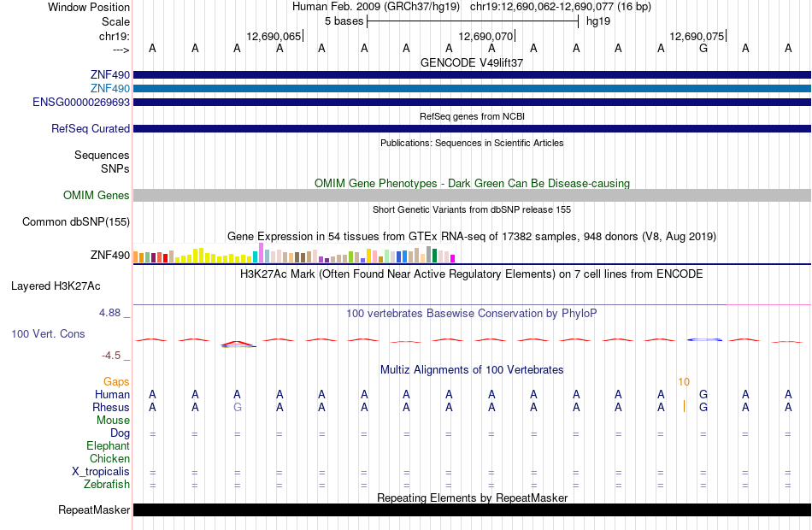Viewport: 812px width, 530px height.
Task: Click the Gaps row label
Action: (116, 382)
